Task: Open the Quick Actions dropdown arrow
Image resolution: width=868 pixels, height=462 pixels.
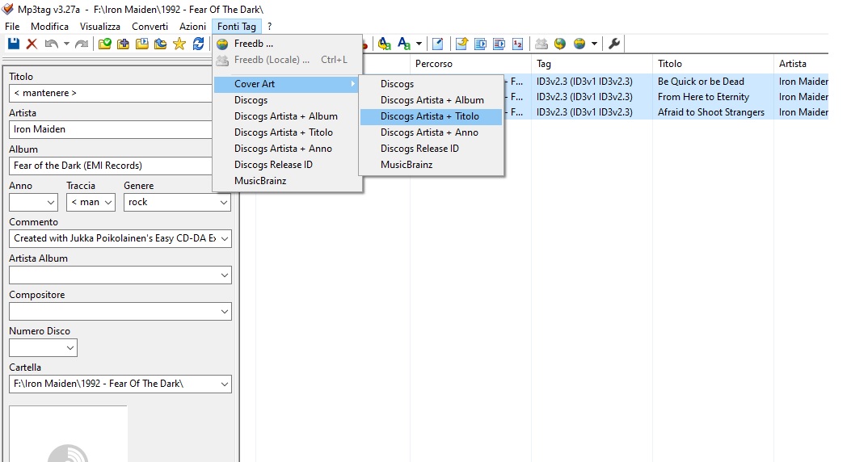Action: (x=419, y=44)
